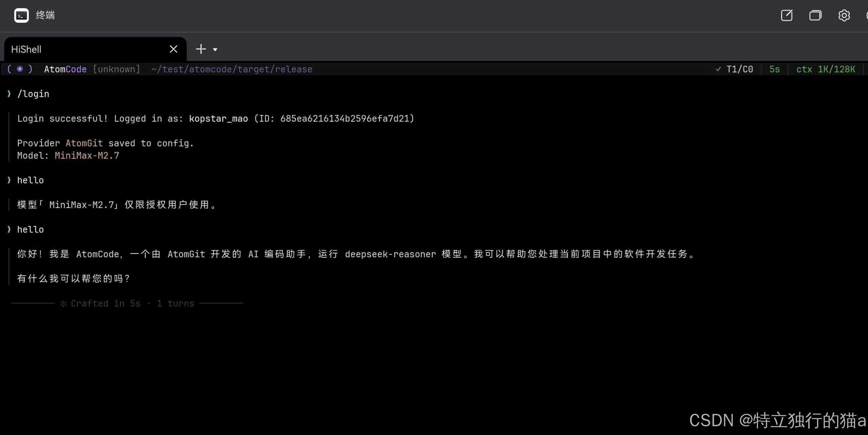The image size is (868, 435).
Task: Click the ~/test/atomcode/target/release path
Action: (232, 69)
